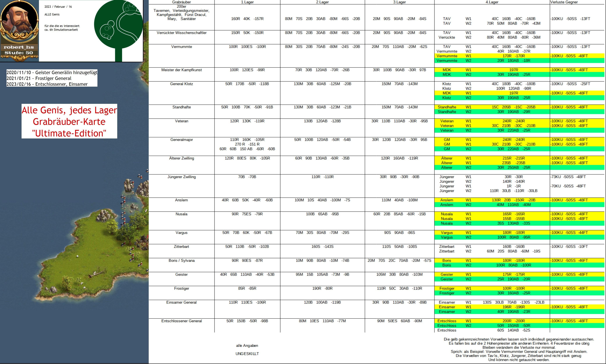Select the Stufe: 50 level label
Screen dimensions: 606x364
point(19,53)
